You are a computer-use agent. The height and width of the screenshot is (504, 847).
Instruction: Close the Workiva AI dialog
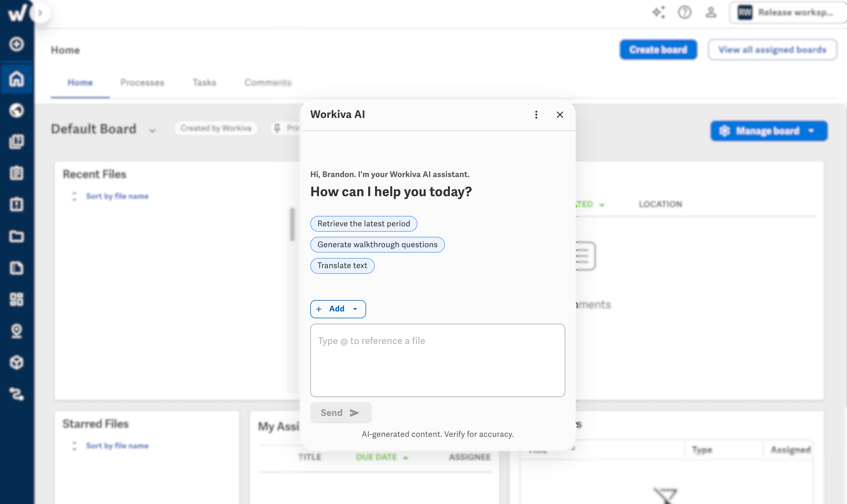tap(560, 115)
